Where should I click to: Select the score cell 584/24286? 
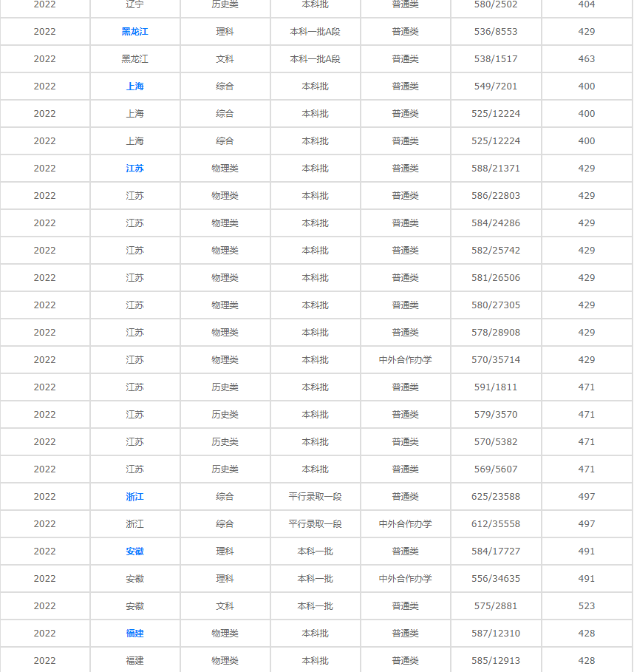496,223
